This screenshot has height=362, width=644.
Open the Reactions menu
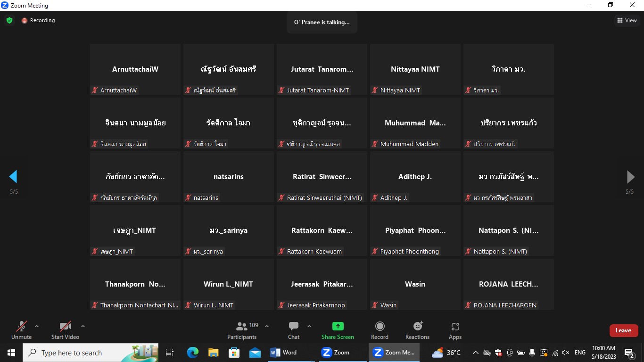pyautogui.click(x=417, y=327)
